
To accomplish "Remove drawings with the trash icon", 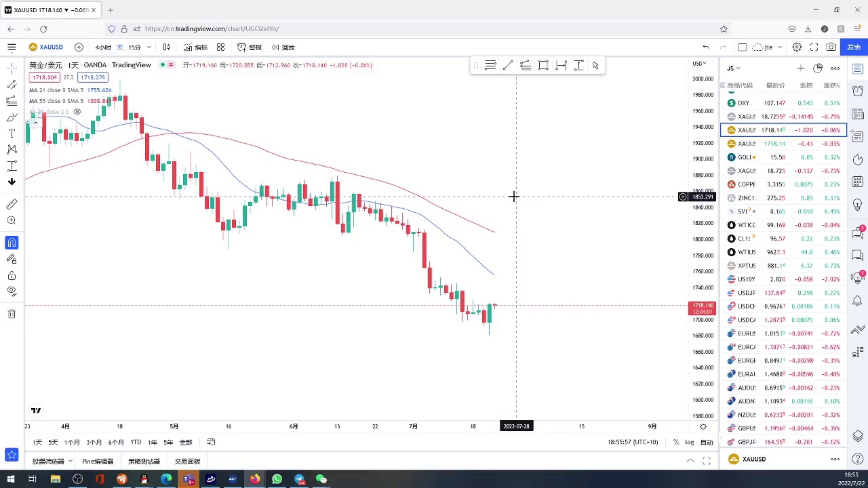I will (12, 314).
